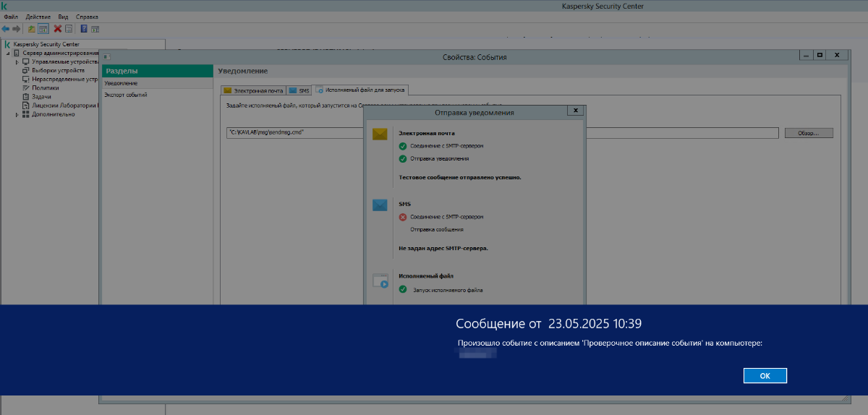Click the Нераспределенные устройства icon
Viewport: 868px width, 415px height.
pyautogui.click(x=26, y=79)
